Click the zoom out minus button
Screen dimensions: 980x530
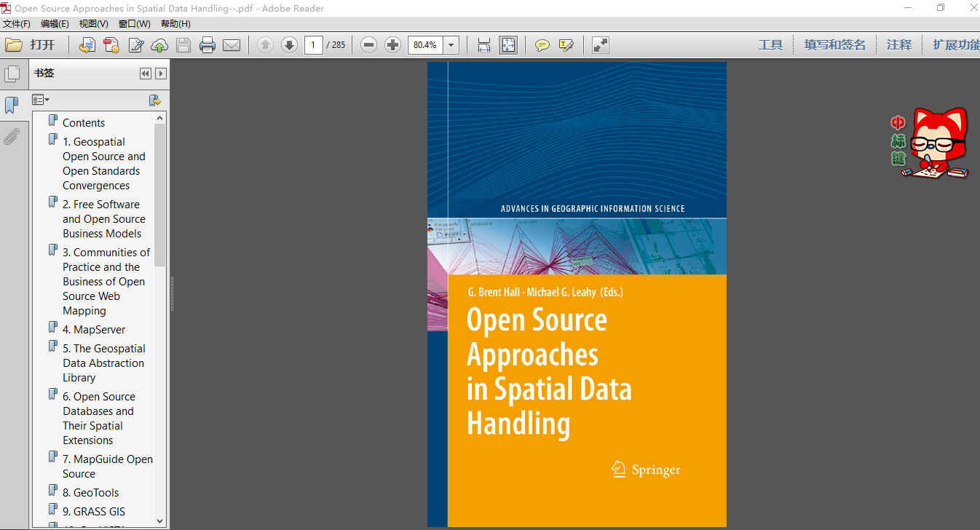coord(369,45)
